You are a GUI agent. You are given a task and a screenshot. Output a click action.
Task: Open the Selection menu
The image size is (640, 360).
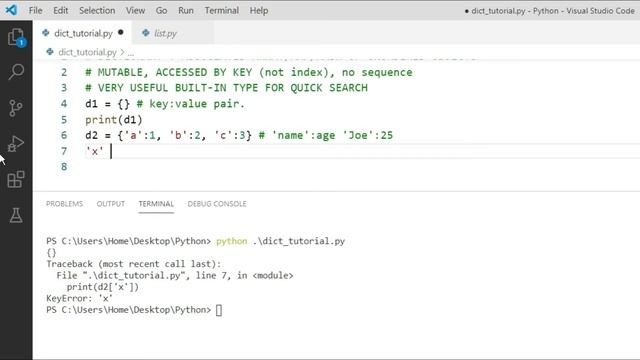[x=97, y=10]
